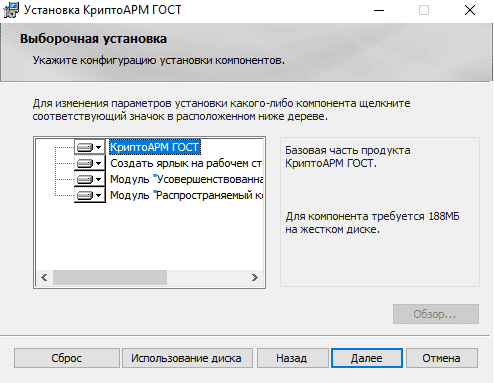
Task: Select Создать ярлык на рабочем столе item
Action: click(186, 163)
